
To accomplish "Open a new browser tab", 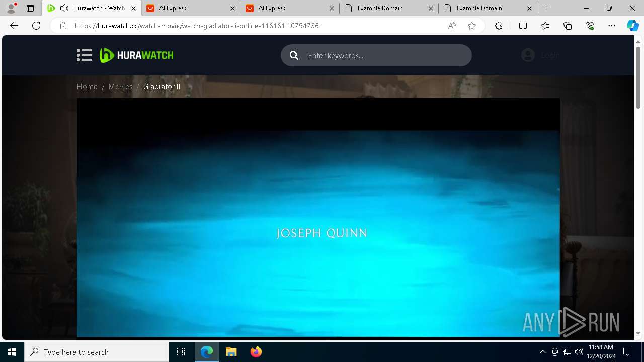I will (546, 8).
